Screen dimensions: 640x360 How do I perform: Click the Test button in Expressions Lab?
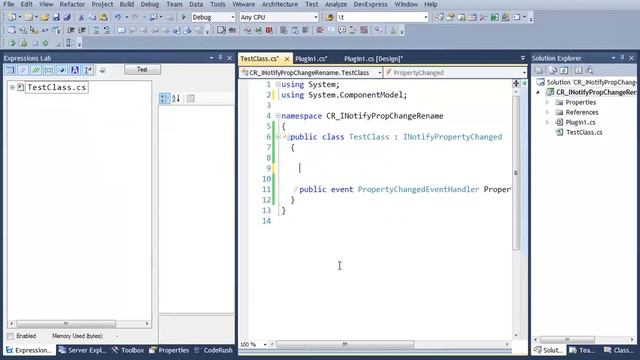click(x=142, y=69)
